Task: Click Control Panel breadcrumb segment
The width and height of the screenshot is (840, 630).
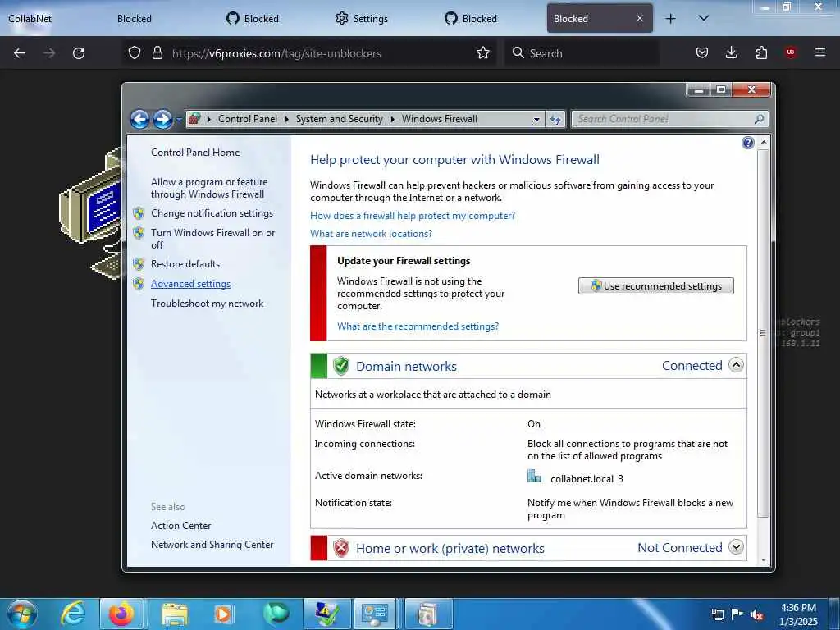Action: (248, 119)
